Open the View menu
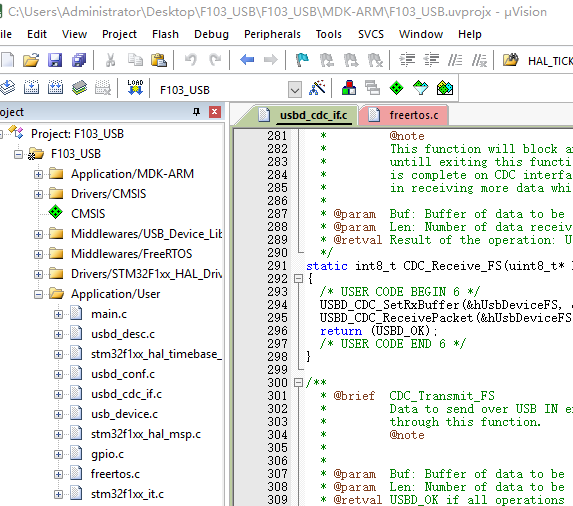This screenshot has width=573, height=506. coord(75,34)
